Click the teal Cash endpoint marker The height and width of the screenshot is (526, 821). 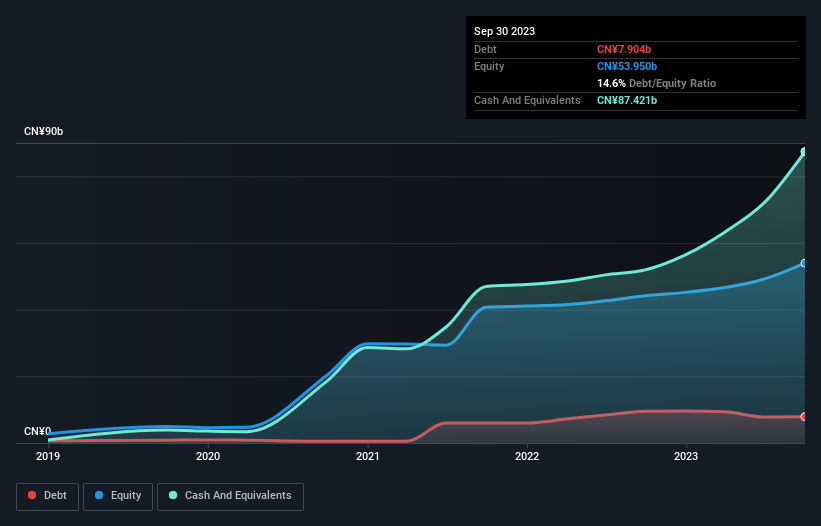[x=804, y=152]
